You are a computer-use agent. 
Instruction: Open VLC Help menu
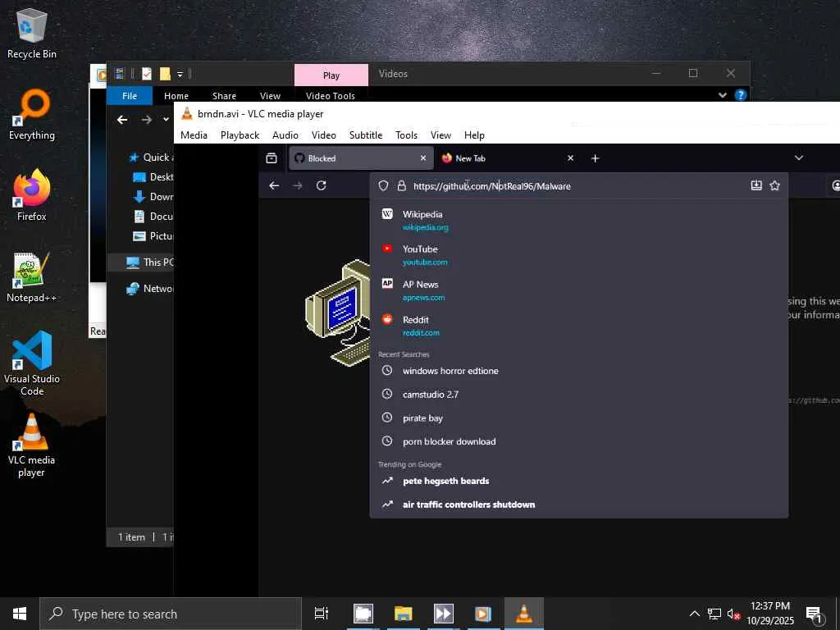[474, 135]
